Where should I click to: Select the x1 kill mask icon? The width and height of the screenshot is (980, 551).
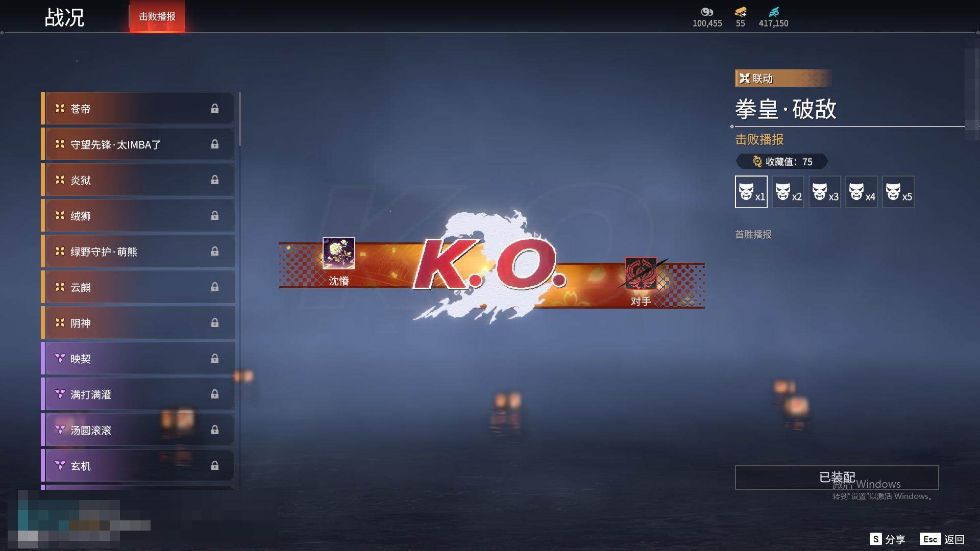751,192
